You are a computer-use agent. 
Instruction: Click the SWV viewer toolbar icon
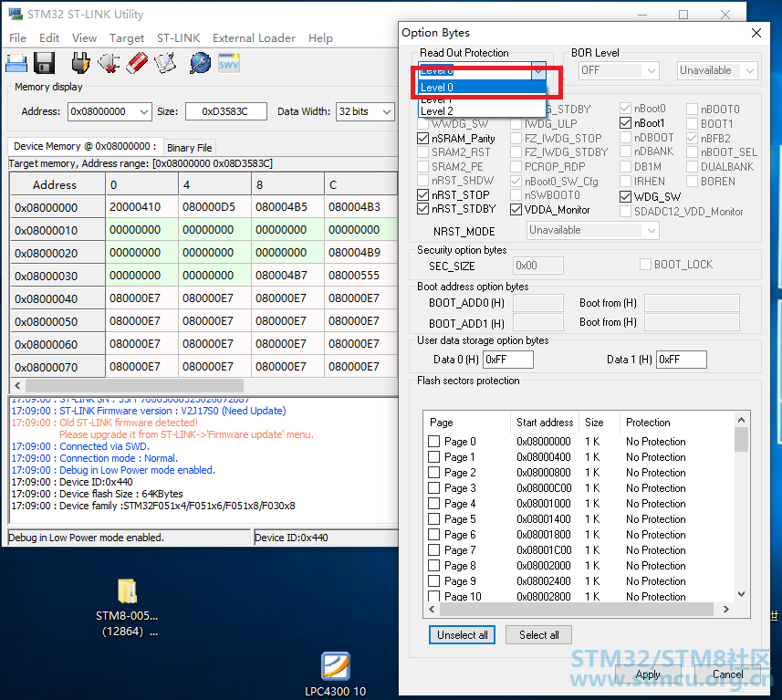[229, 63]
